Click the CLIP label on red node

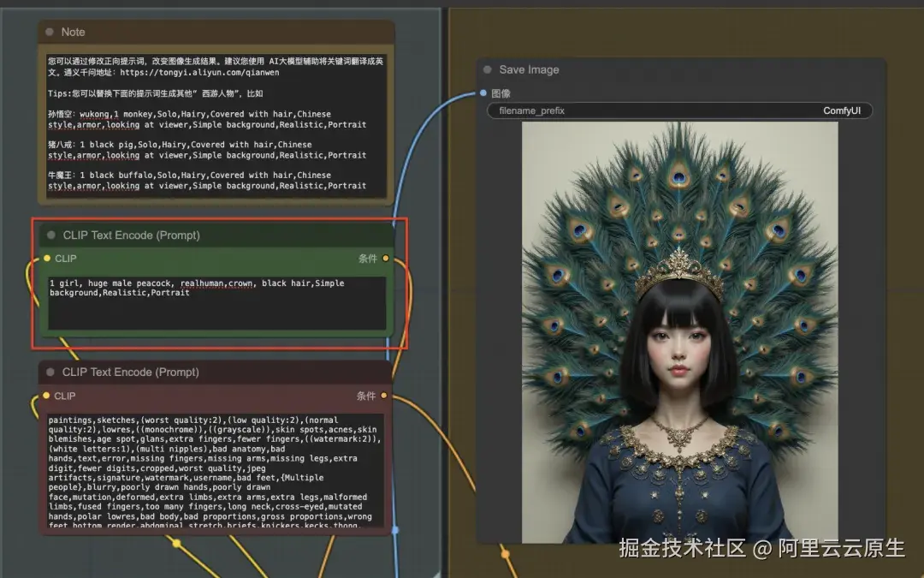point(65,396)
